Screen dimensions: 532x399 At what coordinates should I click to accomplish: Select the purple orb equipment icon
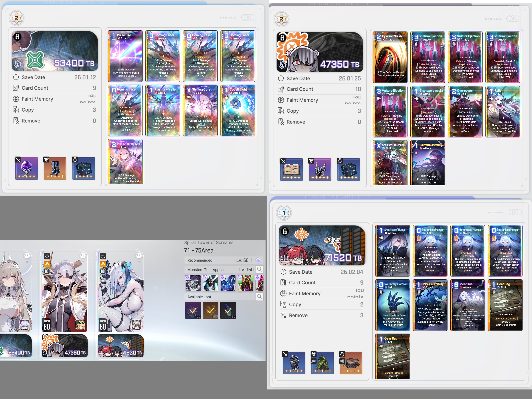point(27,168)
